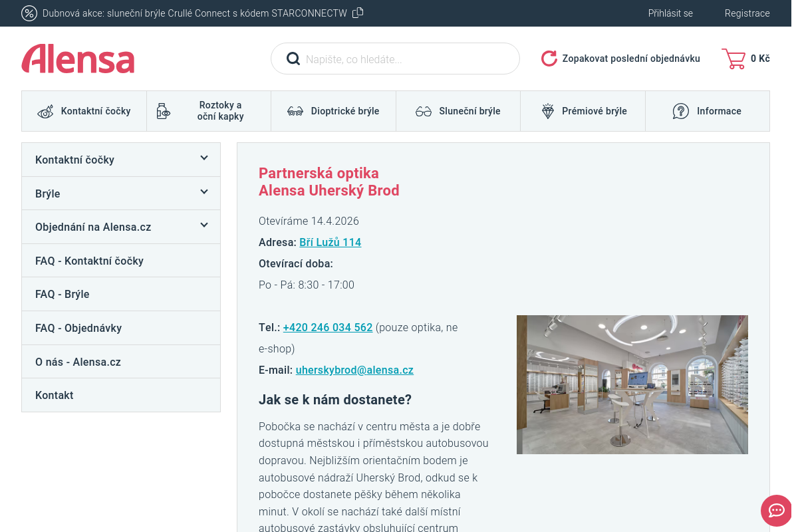Click the 0 Kč cart total
Image resolution: width=798 pixels, height=532 pixels.
pyautogui.click(x=760, y=59)
